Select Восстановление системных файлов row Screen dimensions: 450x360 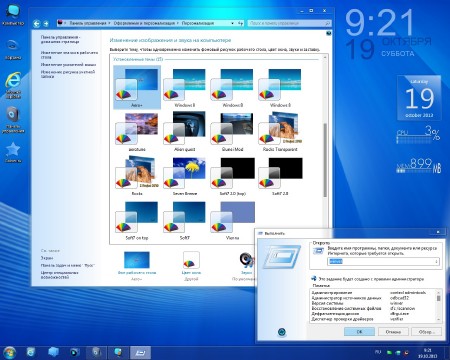373,309
